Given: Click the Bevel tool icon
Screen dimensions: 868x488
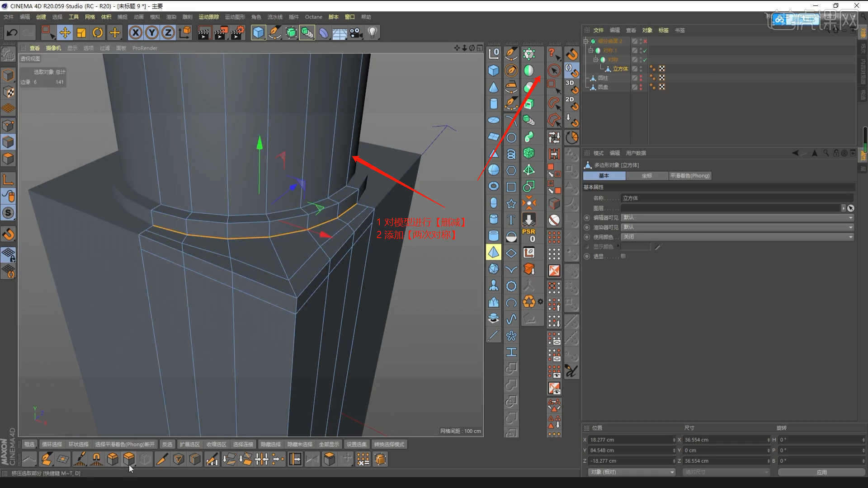Looking at the screenshot, I should [113, 459].
